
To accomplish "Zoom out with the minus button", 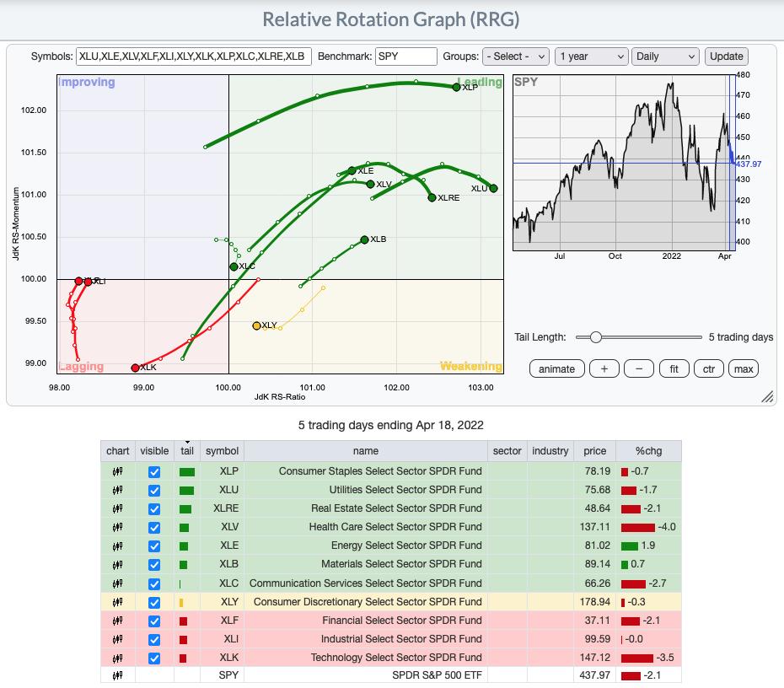I will pyautogui.click(x=639, y=369).
